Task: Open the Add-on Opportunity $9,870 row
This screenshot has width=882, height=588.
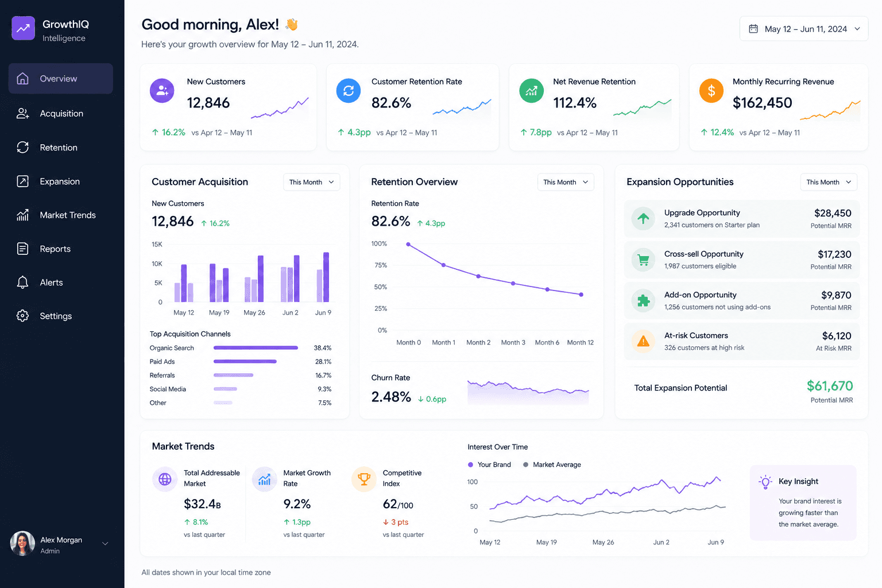Action: point(742,300)
